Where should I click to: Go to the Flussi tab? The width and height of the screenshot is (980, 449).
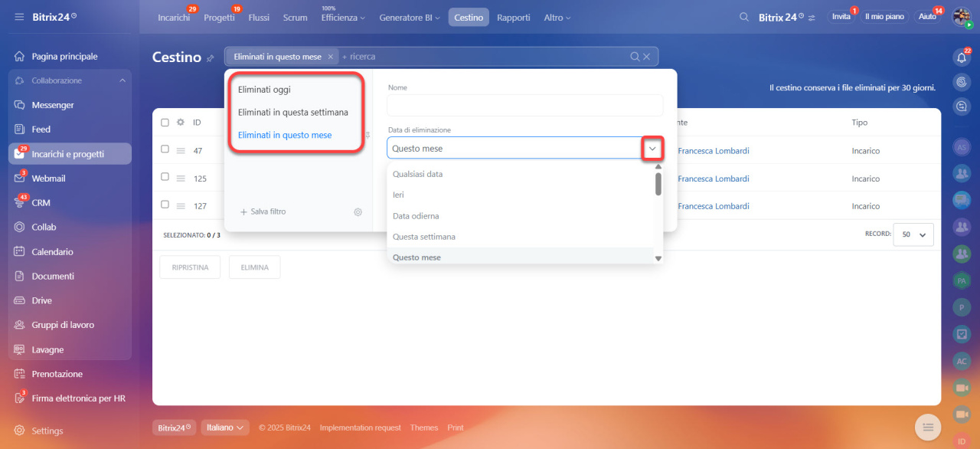pos(259,17)
